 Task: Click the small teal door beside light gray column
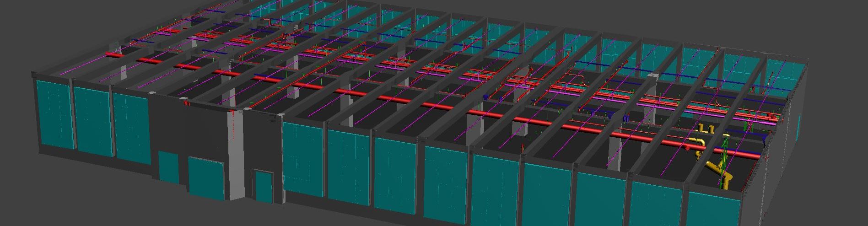[263, 186]
